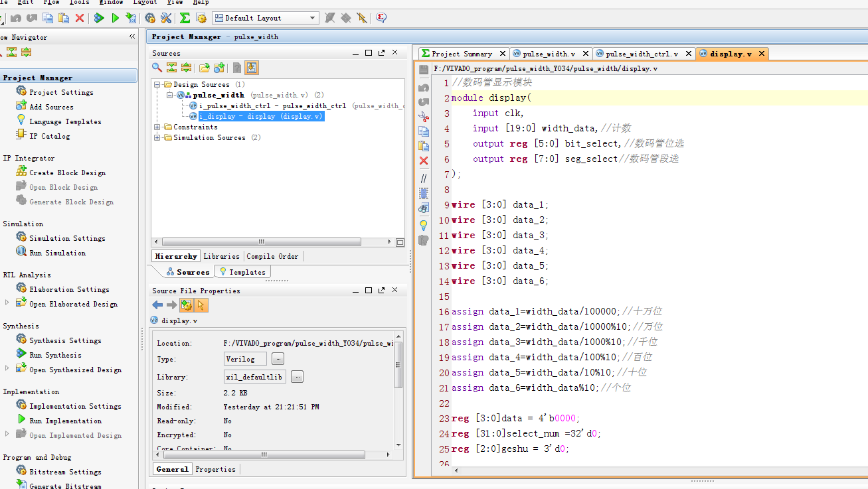868x489 pixels.
Task: Click the ellipsis button next to Library field
Action: [x=297, y=377]
